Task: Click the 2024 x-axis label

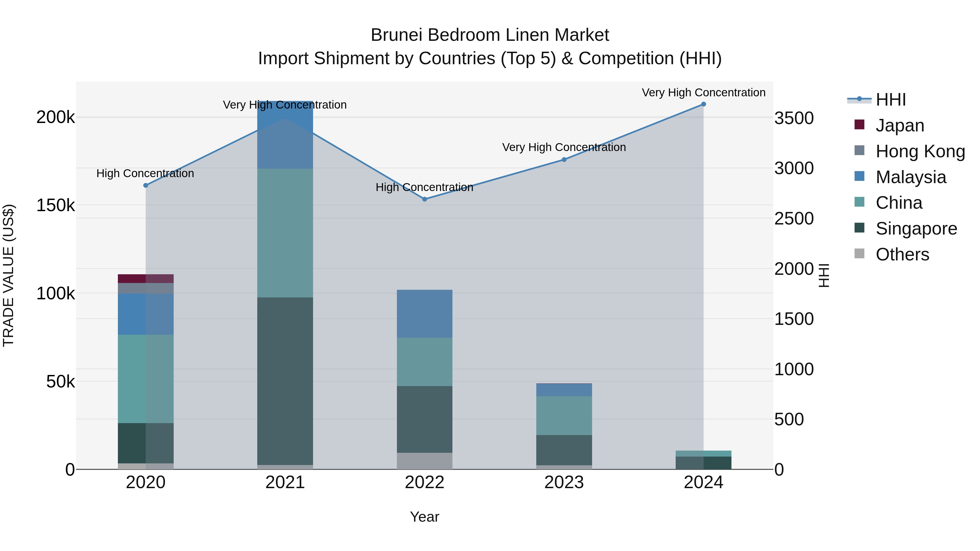Action: click(x=703, y=482)
